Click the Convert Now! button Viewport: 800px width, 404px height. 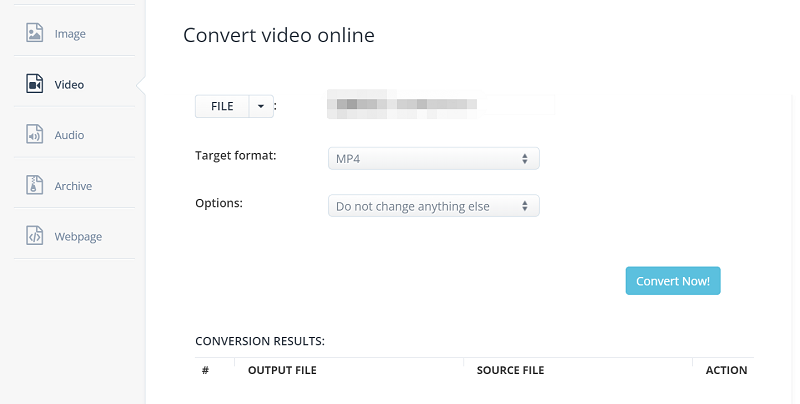pos(672,281)
